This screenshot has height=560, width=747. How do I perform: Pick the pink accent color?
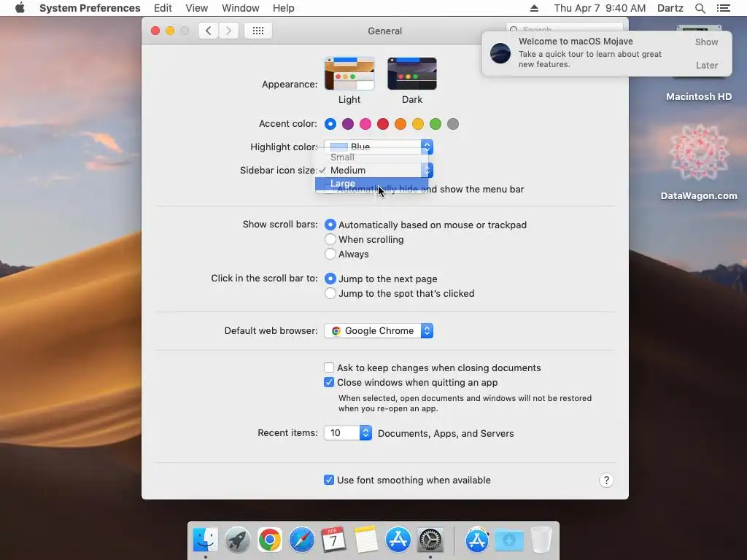coord(365,124)
